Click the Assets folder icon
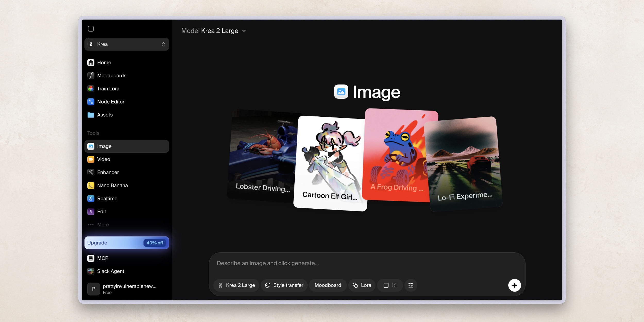The image size is (644, 322). point(91,115)
